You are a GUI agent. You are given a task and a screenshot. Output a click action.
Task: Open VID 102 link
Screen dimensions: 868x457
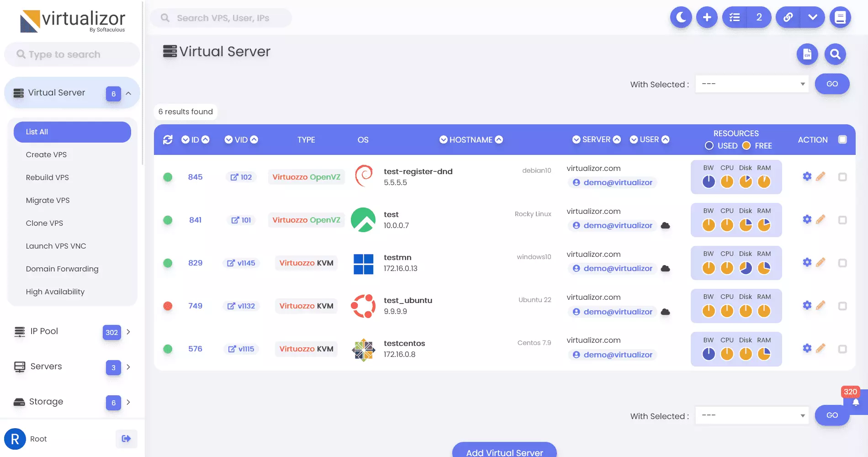(241, 177)
